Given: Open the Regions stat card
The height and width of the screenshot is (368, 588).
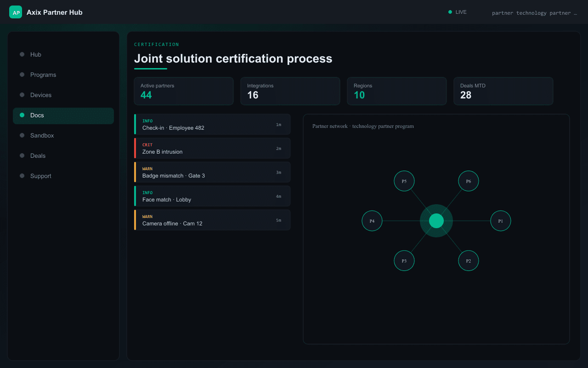Looking at the screenshot, I should [x=397, y=91].
